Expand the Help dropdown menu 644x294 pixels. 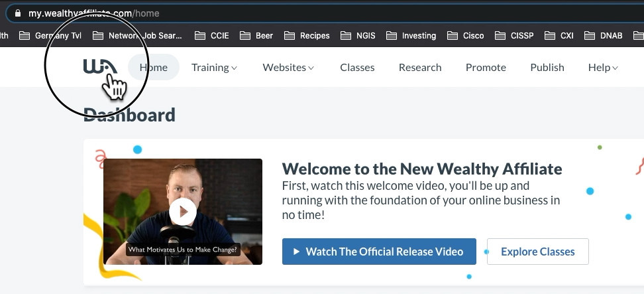coord(603,68)
